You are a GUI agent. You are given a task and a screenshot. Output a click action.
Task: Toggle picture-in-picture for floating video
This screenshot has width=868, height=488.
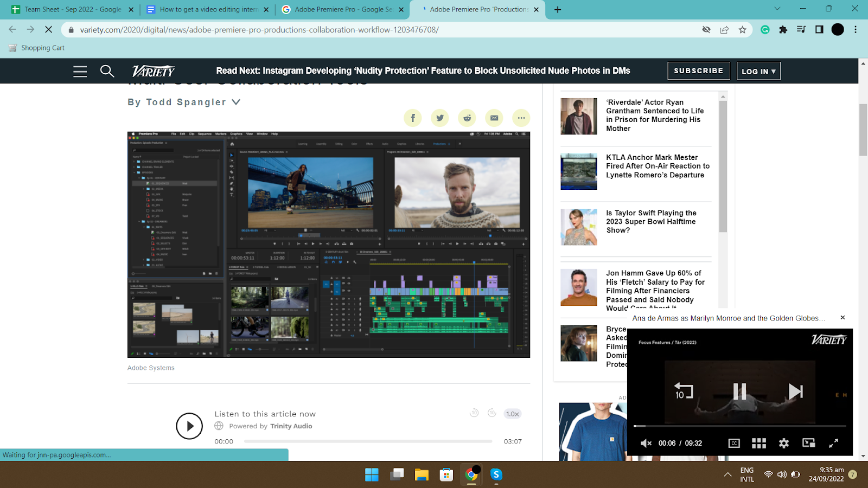pyautogui.click(x=809, y=443)
